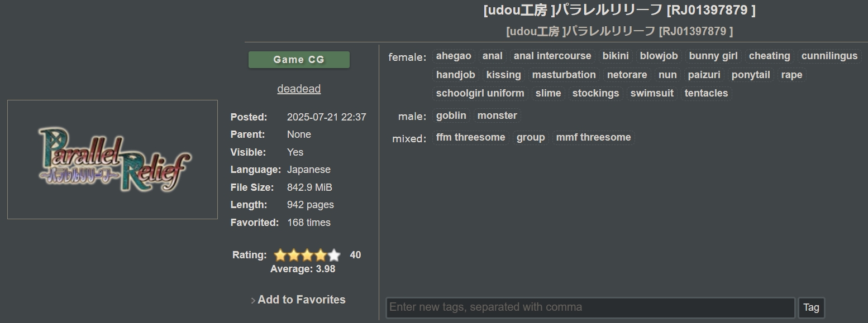Click the first rating star
Viewport: 868px width, 323px height.
coord(280,255)
